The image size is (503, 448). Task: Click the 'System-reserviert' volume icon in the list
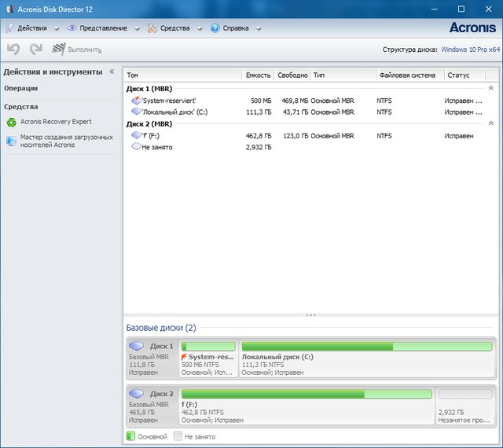click(x=136, y=101)
